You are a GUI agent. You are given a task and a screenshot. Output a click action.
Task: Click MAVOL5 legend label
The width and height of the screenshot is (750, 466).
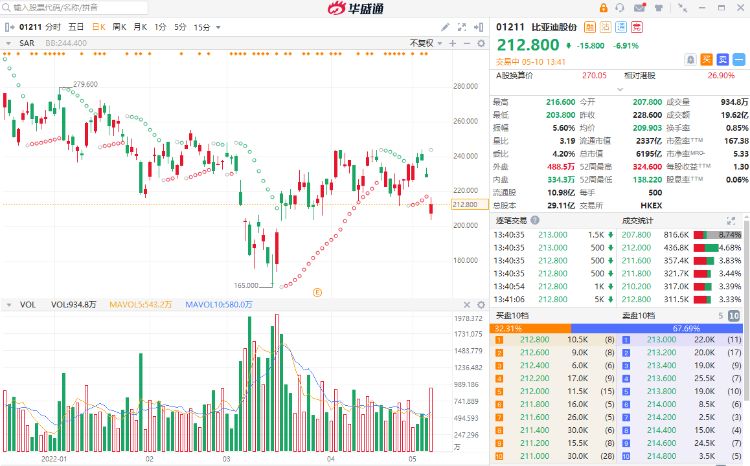click(x=140, y=305)
